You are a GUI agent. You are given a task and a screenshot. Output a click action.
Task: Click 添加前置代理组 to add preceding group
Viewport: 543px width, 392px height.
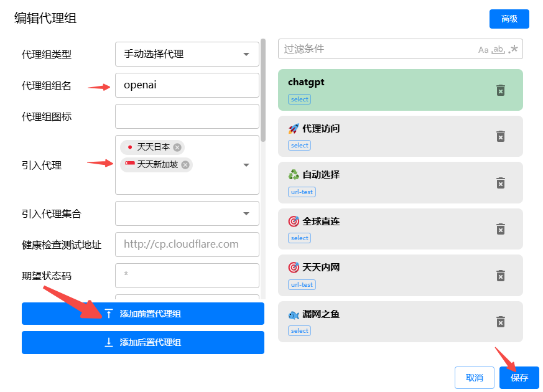pyautogui.click(x=143, y=314)
